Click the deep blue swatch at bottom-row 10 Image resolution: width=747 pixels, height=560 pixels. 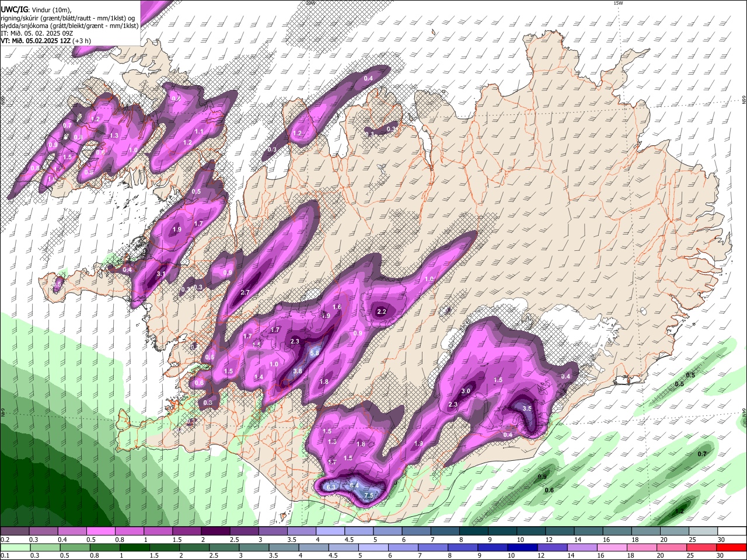pyautogui.click(x=521, y=547)
